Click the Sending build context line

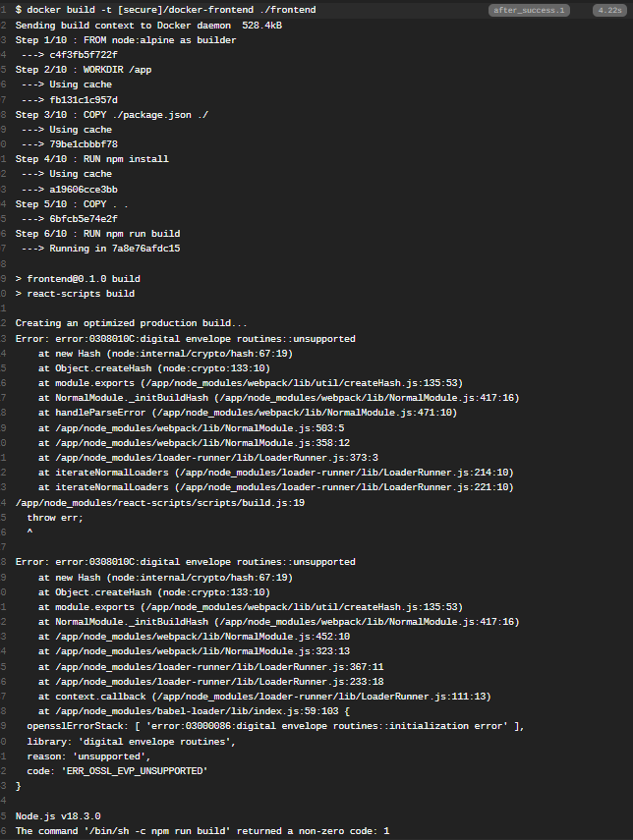[x=148, y=26]
